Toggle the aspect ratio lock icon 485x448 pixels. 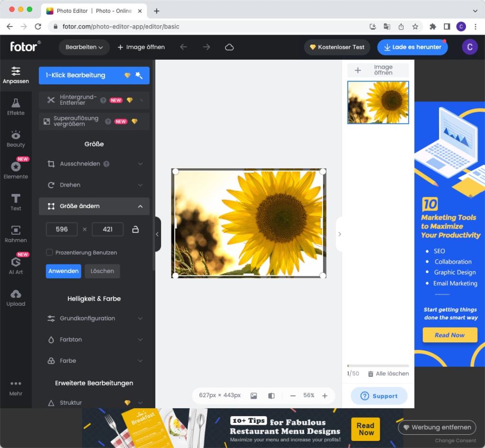(x=135, y=229)
